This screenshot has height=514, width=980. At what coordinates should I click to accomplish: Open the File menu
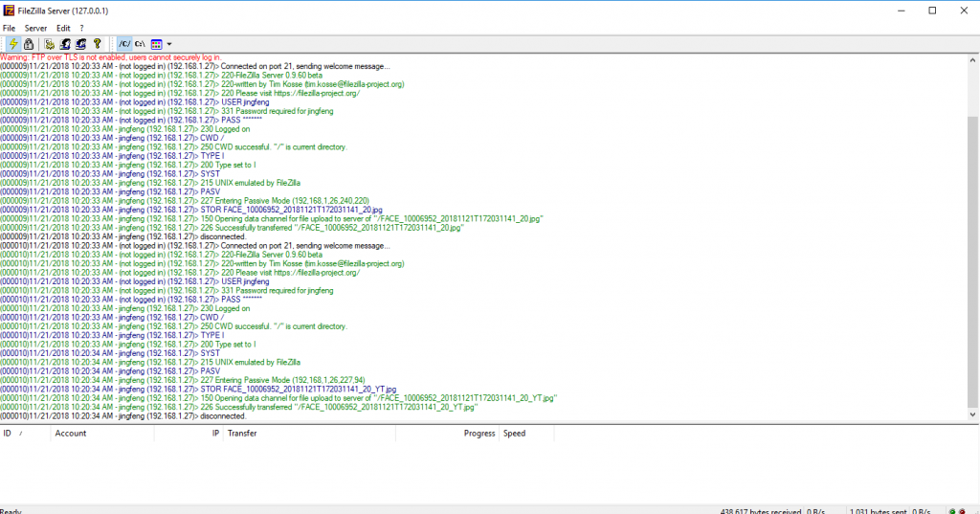9,28
